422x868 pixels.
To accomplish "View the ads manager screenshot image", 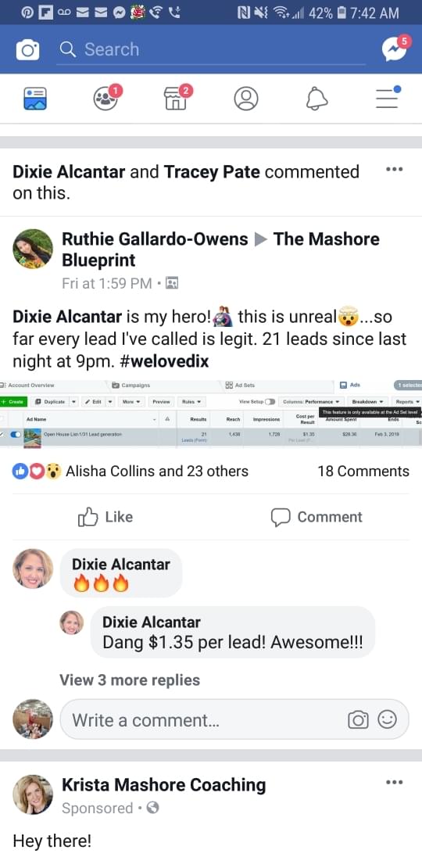I will [x=211, y=413].
